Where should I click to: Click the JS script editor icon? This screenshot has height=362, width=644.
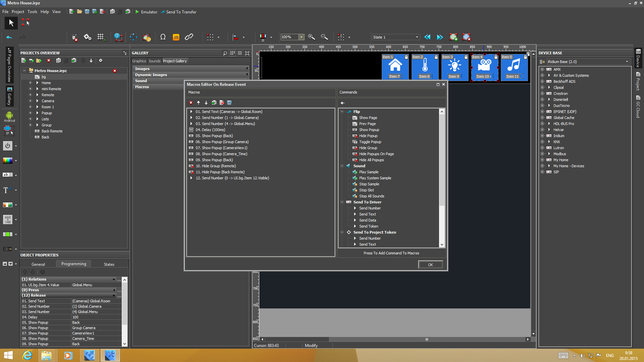(176, 37)
